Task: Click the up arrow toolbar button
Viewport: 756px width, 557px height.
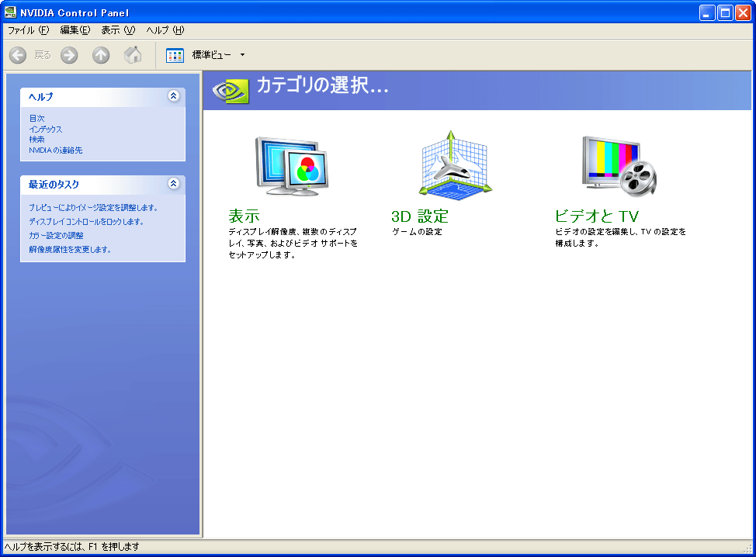Action: point(101,55)
